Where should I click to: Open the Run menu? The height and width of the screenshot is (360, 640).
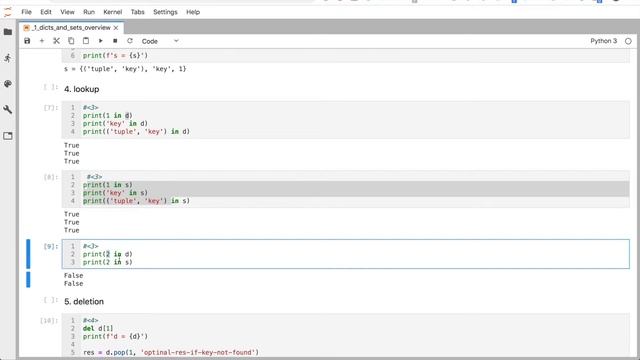click(x=89, y=12)
